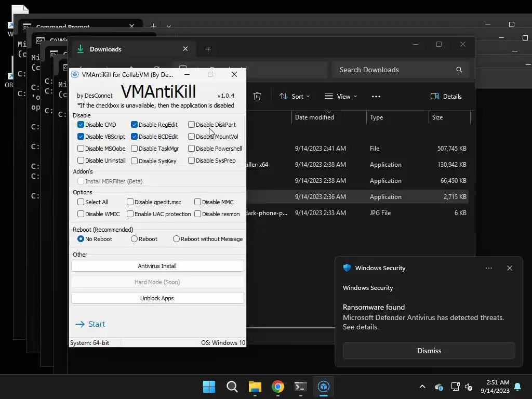Screen dimensions: 532x399
Task: Click the Start arrow link
Action: point(90,324)
